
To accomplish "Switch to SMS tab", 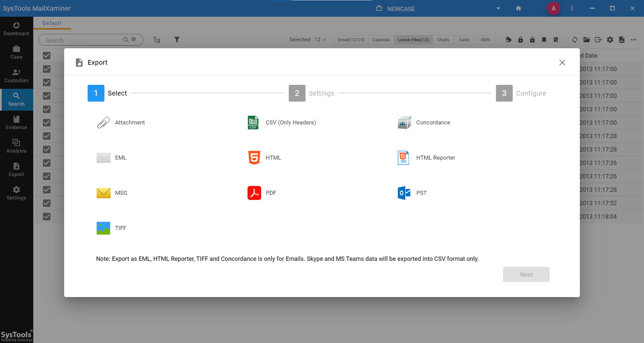I will [x=485, y=40].
